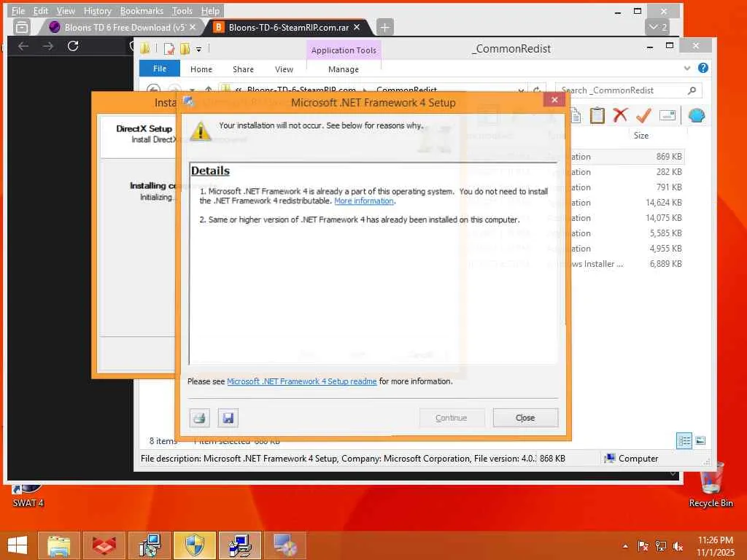This screenshot has height=560, width=747.
Task: Go forward in the browser window
Action: click(47, 46)
